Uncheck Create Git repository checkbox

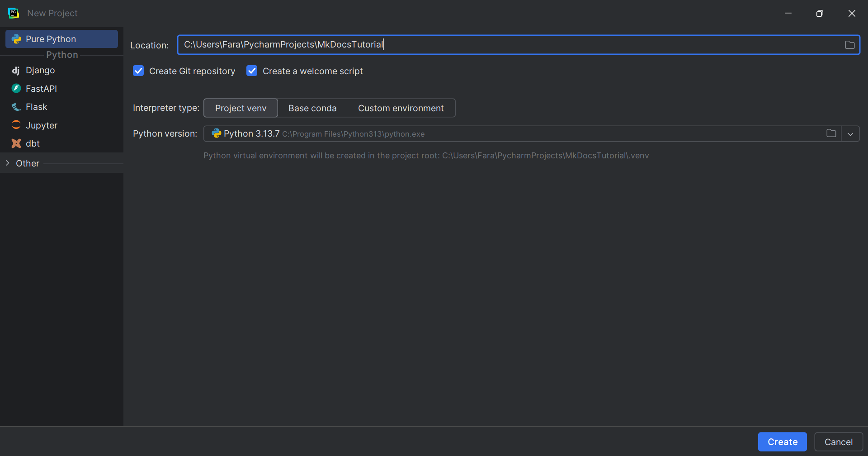click(138, 71)
